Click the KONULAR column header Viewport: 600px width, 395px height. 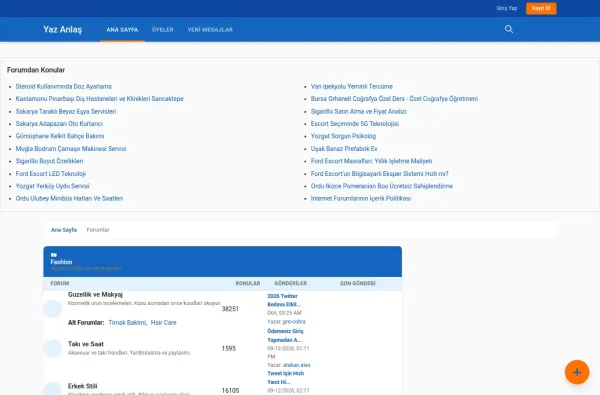point(248,283)
